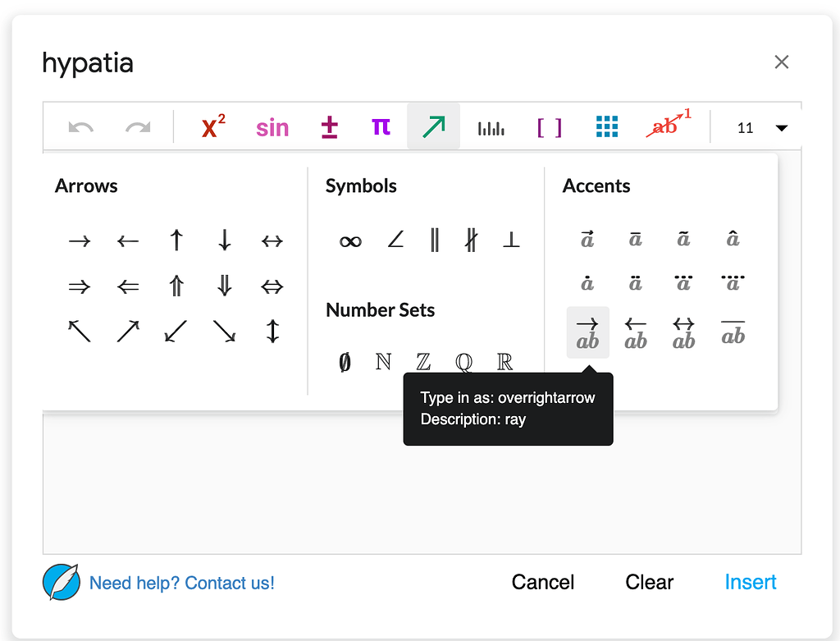
Task: Click the Redo arrow icon
Action: [x=137, y=126]
